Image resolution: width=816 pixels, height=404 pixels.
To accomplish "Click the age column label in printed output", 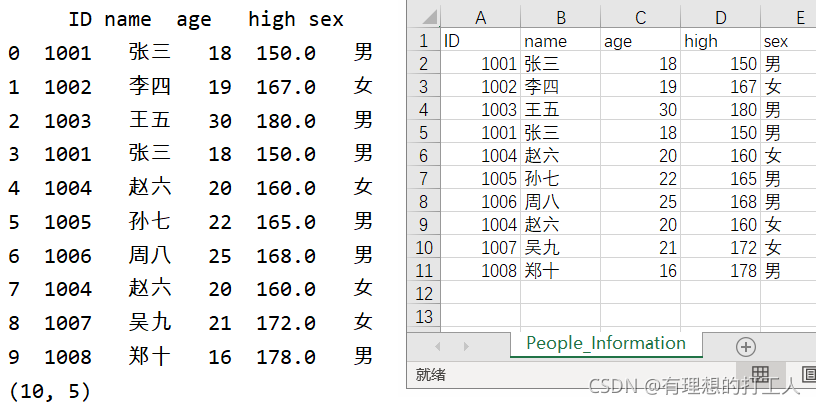I will [x=194, y=21].
